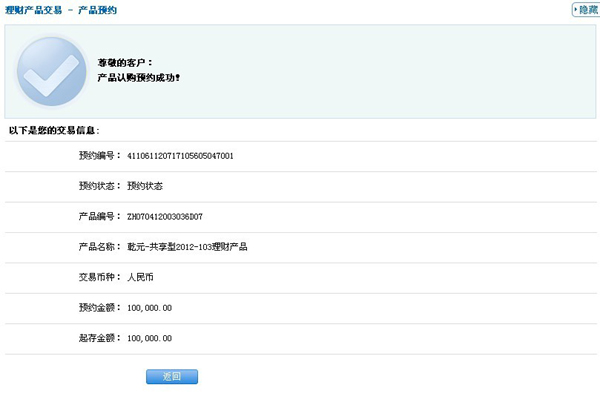The height and width of the screenshot is (402, 600).
Task: Click the 返回 (return) button
Action: point(172,377)
